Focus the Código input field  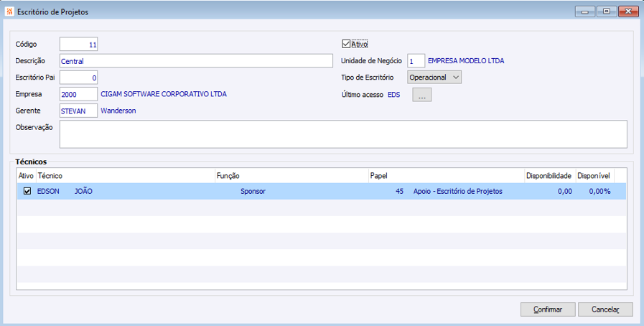pos(78,45)
